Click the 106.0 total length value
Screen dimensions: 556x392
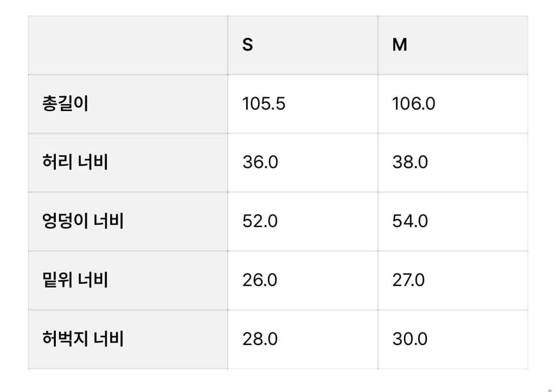[x=414, y=104]
